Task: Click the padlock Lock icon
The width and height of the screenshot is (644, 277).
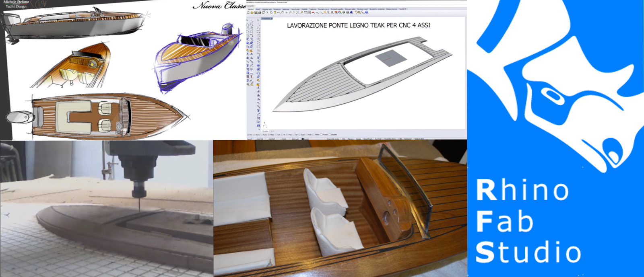Action: click(x=332, y=12)
